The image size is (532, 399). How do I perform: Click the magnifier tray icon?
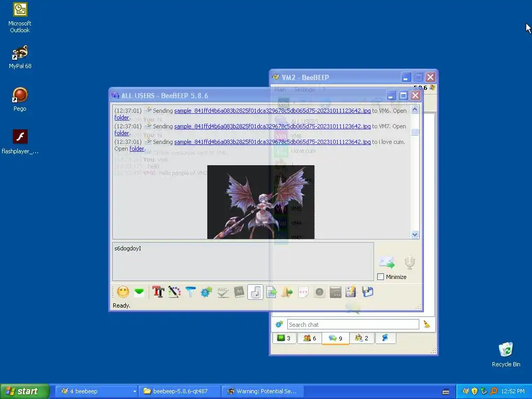pyautogui.click(x=494, y=391)
